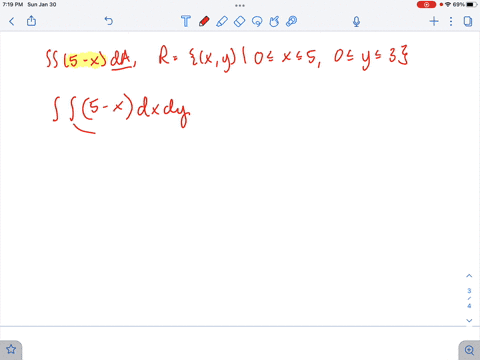Select the Lasso selection tool
The height and width of the screenshot is (360, 480).
(257, 22)
